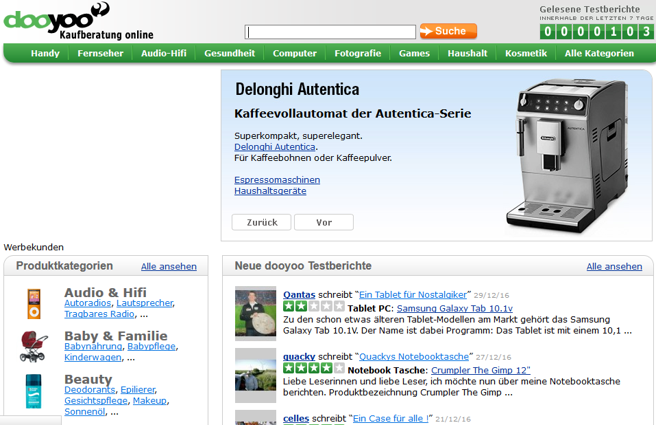
Task: Open review 'Ein Tablet für Nostalgiker'
Action: [413, 294]
